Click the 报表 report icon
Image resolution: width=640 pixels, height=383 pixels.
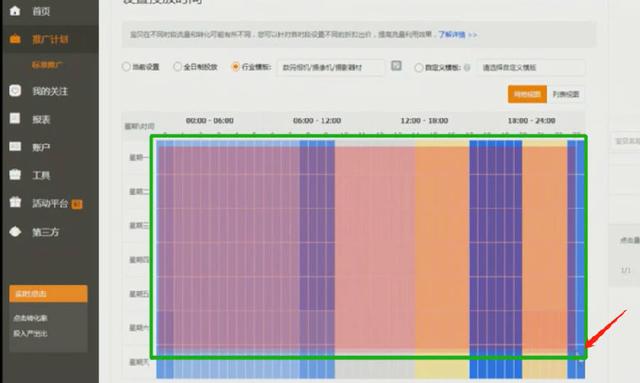15,118
